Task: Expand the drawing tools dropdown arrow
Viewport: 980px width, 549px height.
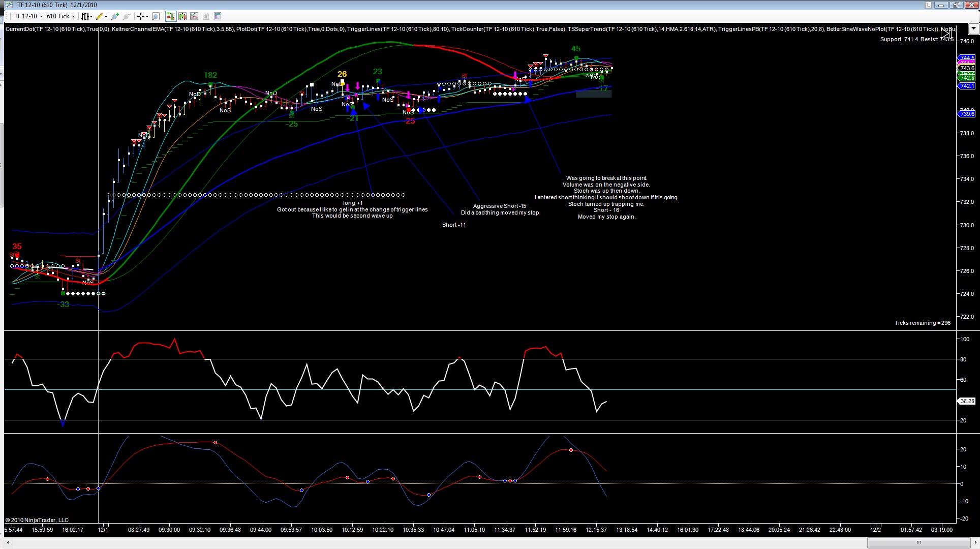Action: [x=106, y=16]
